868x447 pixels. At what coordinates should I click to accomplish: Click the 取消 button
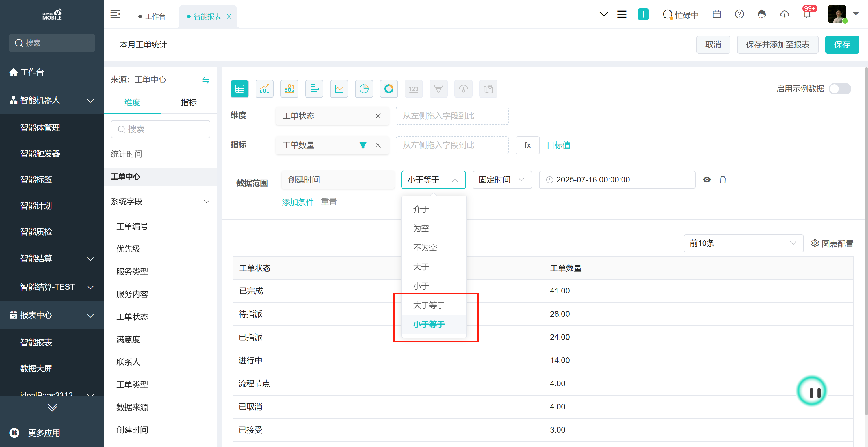pyautogui.click(x=713, y=44)
